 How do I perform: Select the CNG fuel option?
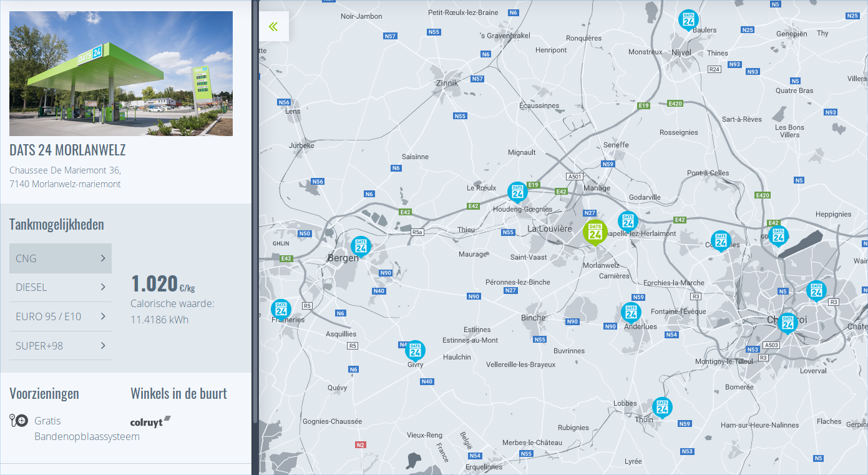click(61, 258)
